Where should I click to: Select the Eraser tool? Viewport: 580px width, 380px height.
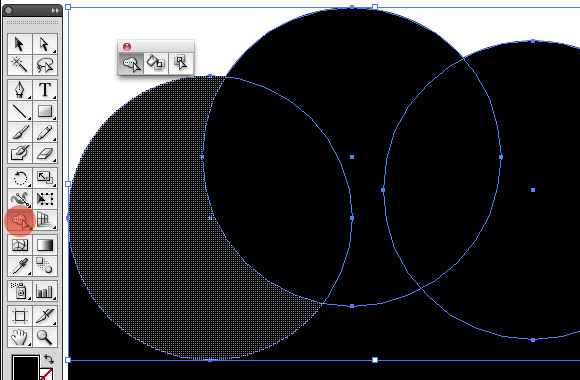coord(45,153)
